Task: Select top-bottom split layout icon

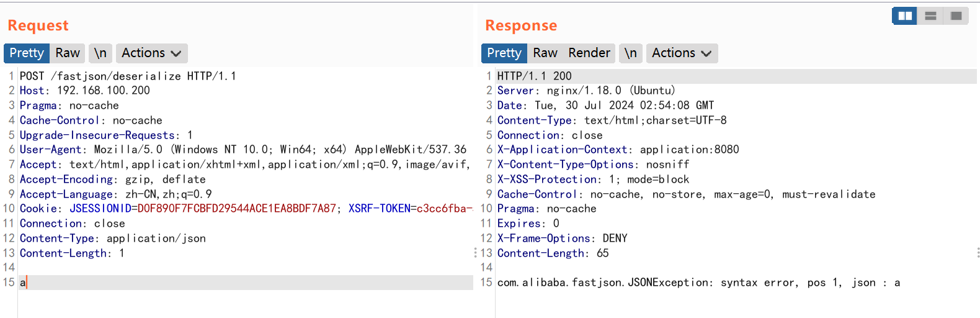Action: pos(930,16)
